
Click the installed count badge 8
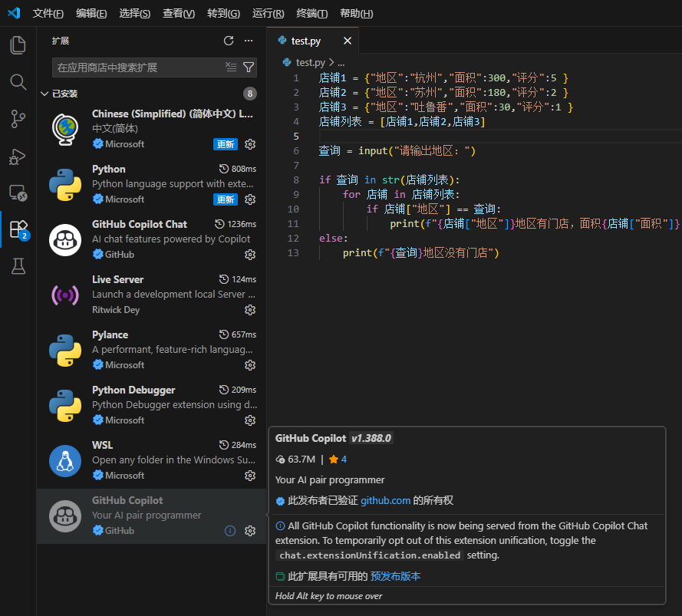click(x=250, y=94)
